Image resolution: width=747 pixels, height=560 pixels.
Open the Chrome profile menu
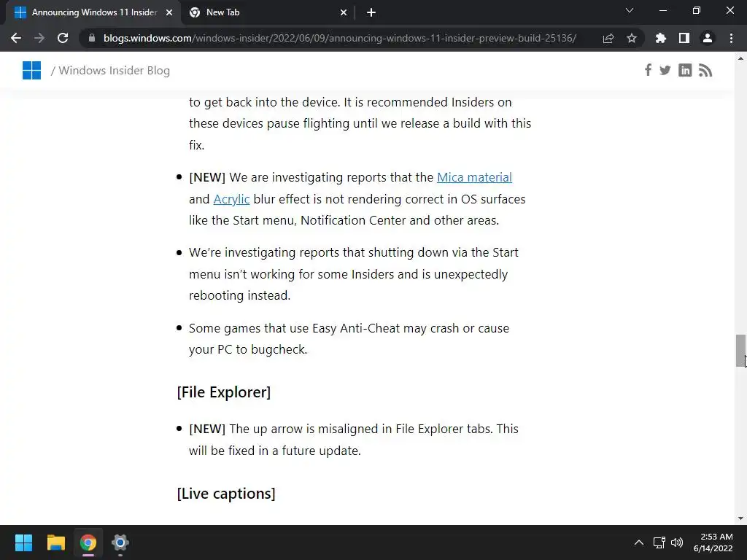tap(708, 38)
